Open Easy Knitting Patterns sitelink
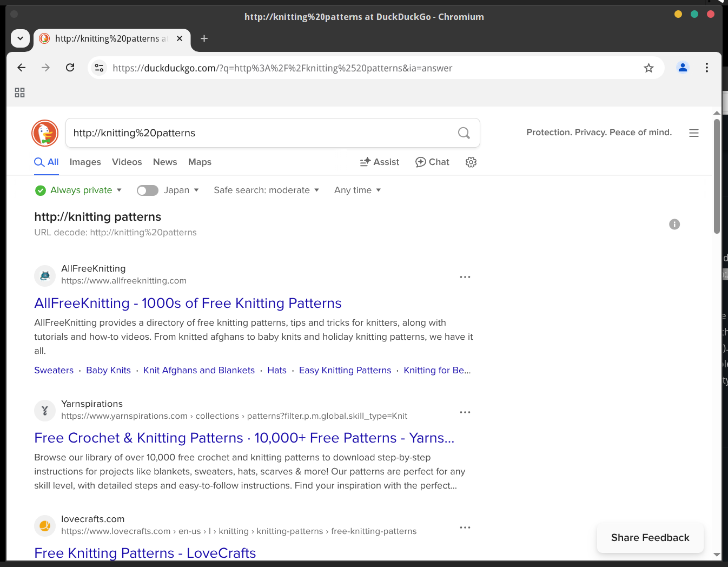728x567 pixels. click(345, 371)
